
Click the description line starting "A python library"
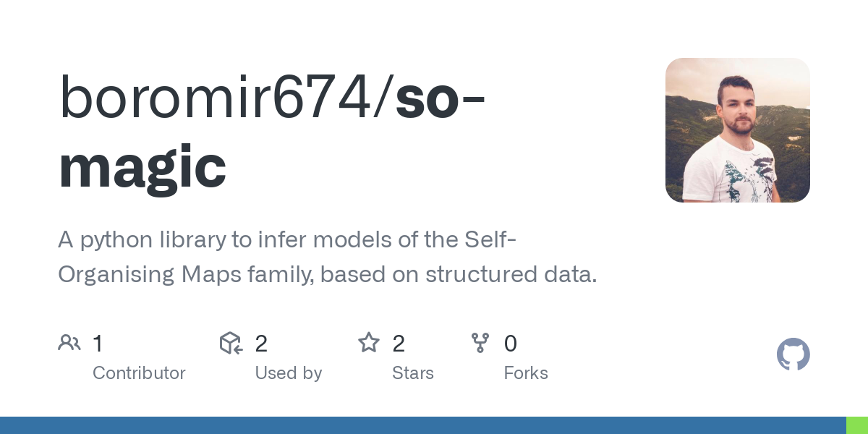click(x=286, y=239)
